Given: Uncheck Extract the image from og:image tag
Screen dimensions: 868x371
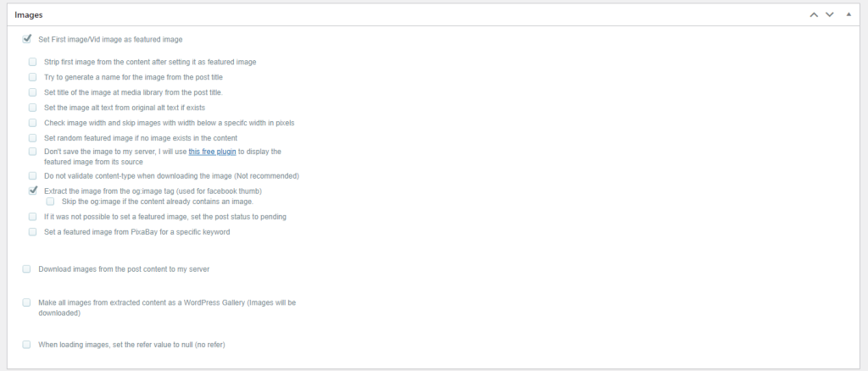Looking at the screenshot, I should [33, 191].
